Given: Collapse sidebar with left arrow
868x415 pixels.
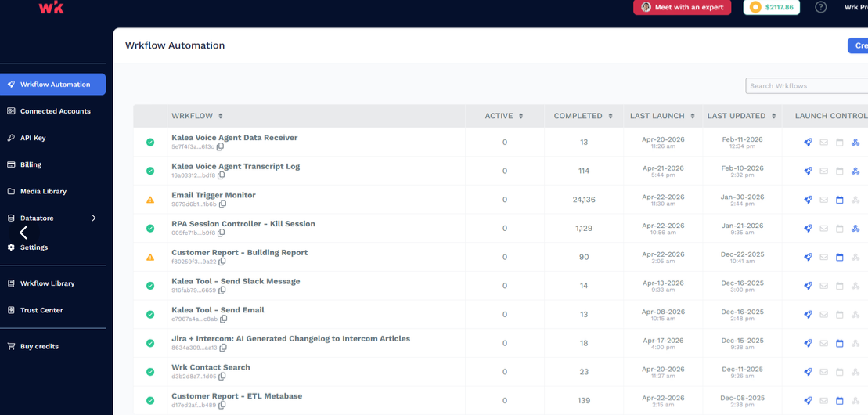Looking at the screenshot, I should pyautogui.click(x=23, y=233).
